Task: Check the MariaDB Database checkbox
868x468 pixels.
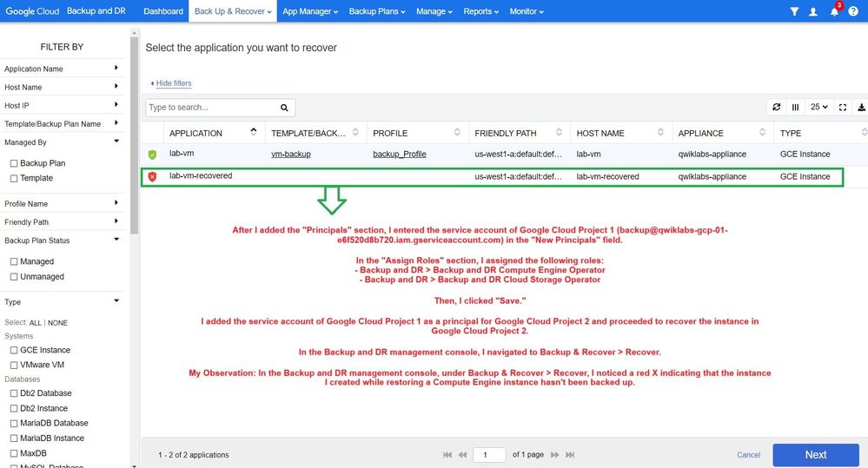Action: (x=14, y=423)
